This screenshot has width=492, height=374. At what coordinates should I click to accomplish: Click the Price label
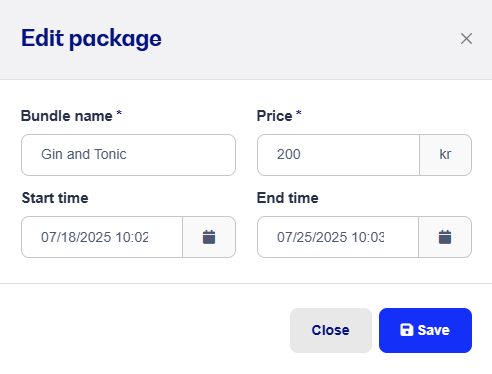tap(274, 116)
